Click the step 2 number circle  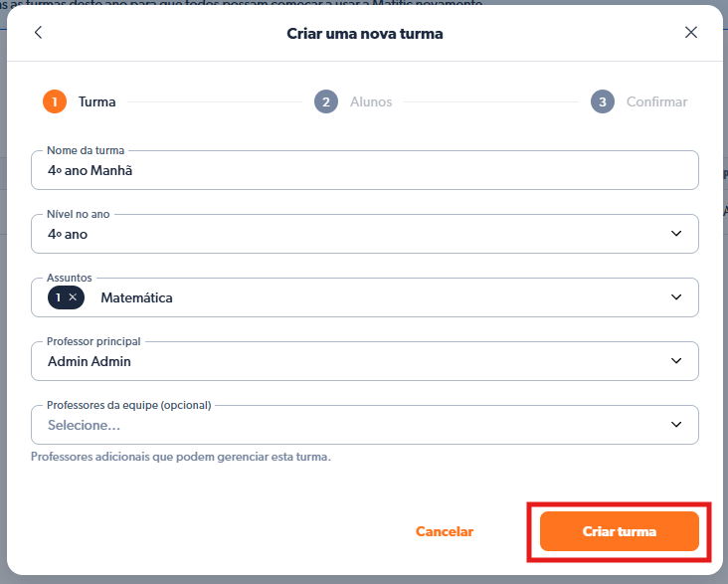[x=325, y=101]
